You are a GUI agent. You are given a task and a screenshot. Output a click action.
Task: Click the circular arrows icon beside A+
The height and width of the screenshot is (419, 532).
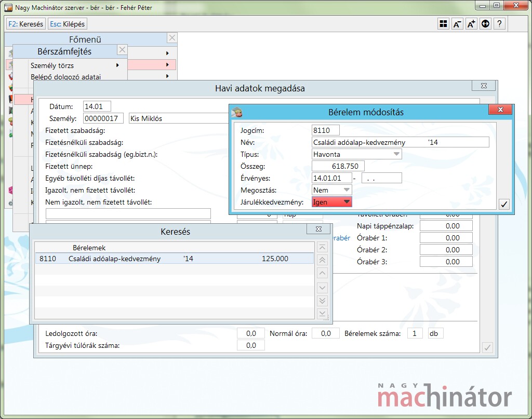click(485, 24)
